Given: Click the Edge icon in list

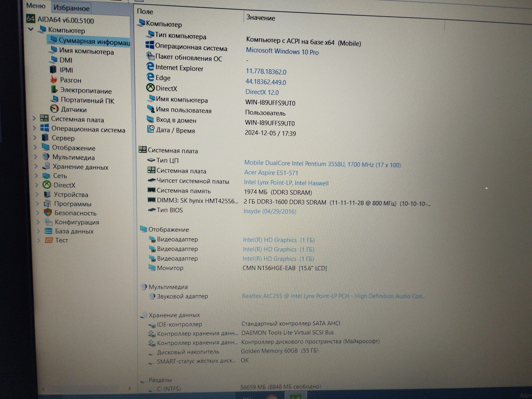Looking at the screenshot, I should tap(150, 77).
